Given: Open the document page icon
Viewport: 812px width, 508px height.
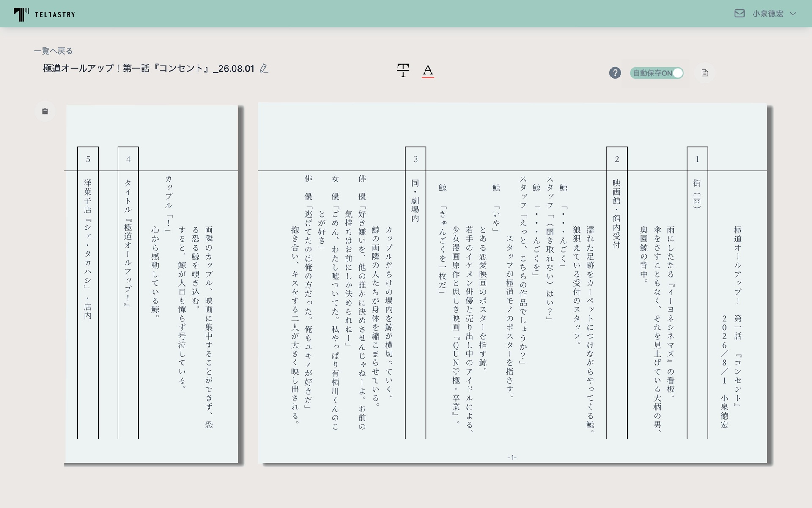Looking at the screenshot, I should [x=705, y=73].
